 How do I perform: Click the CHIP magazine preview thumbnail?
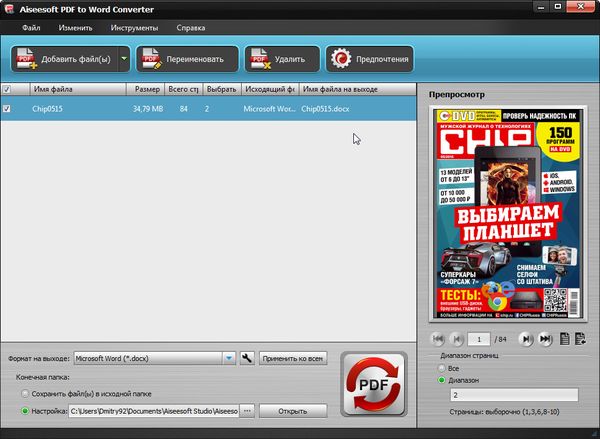point(508,214)
